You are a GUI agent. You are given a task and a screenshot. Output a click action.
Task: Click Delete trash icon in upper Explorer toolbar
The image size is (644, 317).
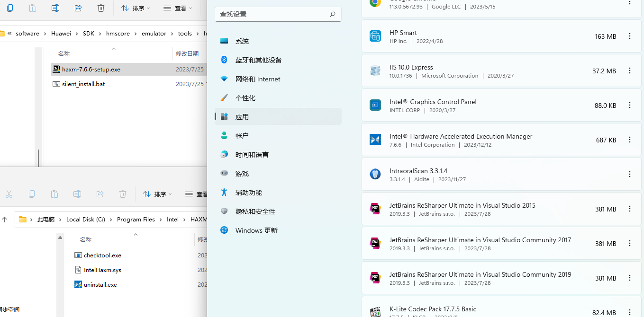(x=101, y=8)
